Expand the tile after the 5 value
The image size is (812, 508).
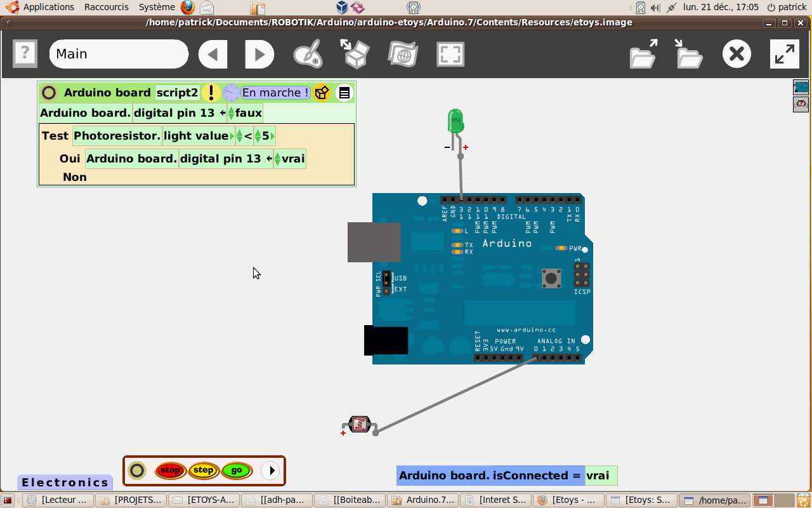click(x=273, y=136)
